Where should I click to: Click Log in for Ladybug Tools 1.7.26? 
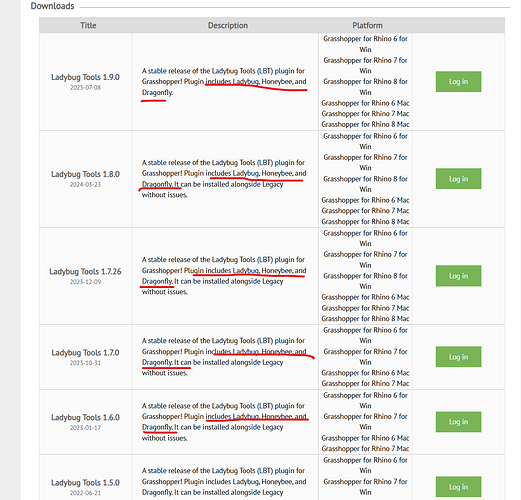click(x=458, y=276)
